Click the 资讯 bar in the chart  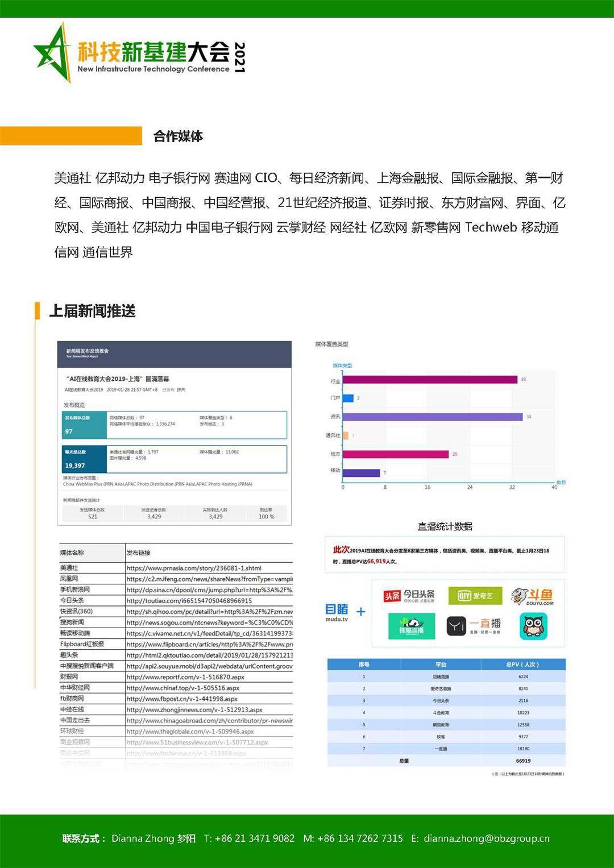(x=433, y=417)
